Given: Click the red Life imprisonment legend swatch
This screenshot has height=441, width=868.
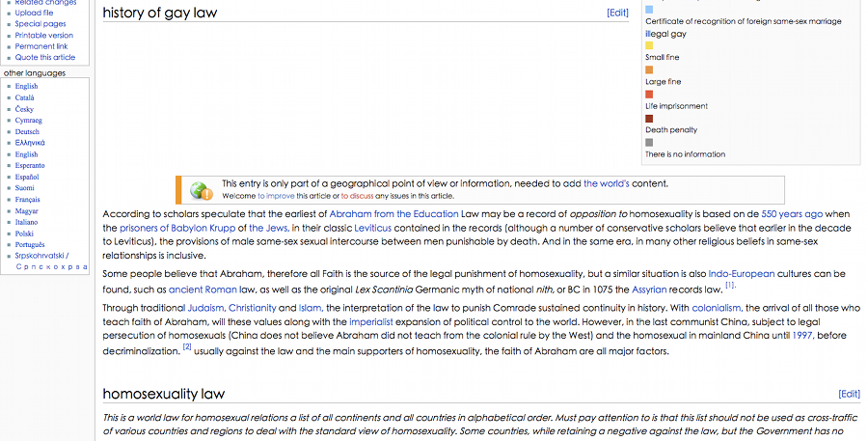Looking at the screenshot, I should tap(649, 95).
